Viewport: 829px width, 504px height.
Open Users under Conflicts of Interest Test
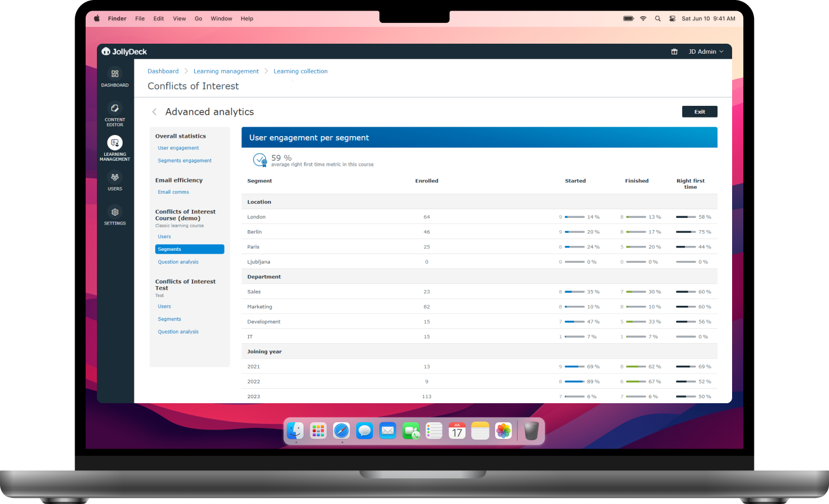point(164,306)
